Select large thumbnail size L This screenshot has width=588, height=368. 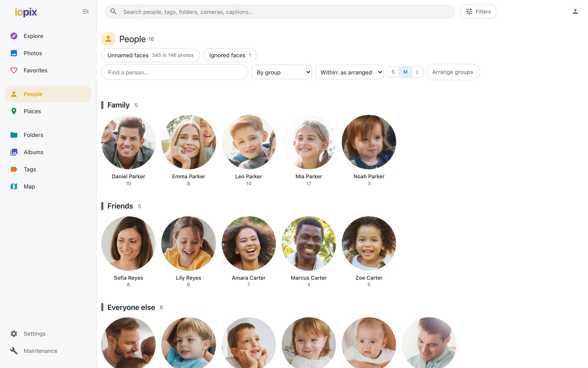[x=417, y=72]
